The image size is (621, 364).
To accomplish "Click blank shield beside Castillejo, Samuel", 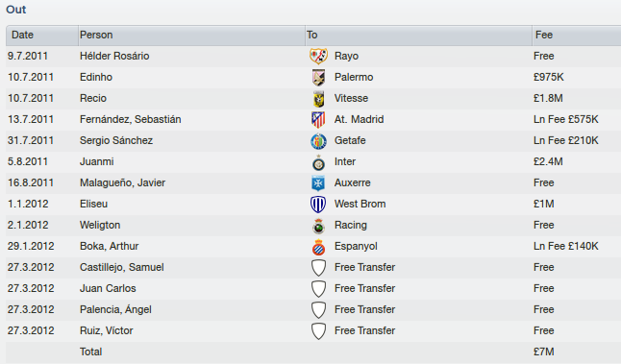I will tap(318, 268).
